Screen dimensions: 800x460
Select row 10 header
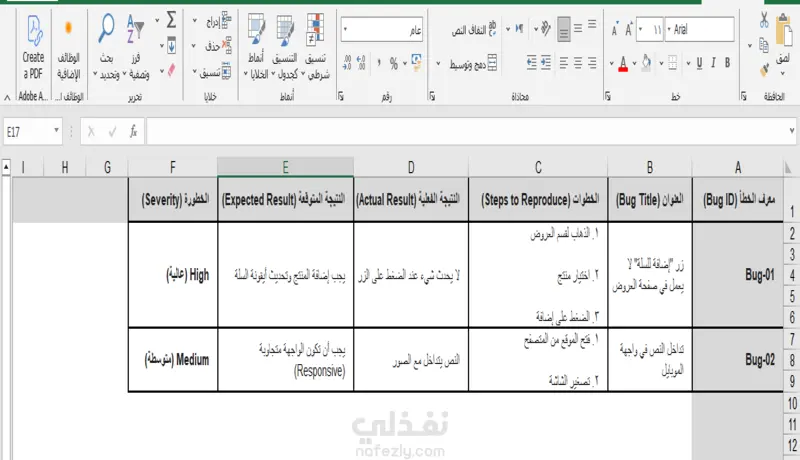coord(792,403)
